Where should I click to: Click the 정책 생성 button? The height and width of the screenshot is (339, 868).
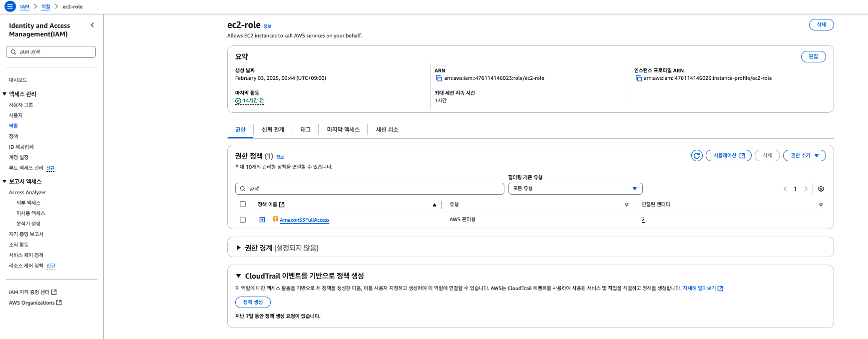coord(253,303)
